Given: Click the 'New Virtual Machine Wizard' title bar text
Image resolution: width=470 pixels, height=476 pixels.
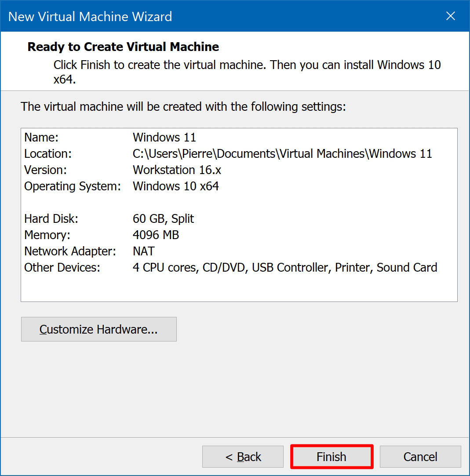Looking at the screenshot, I should 90,16.
